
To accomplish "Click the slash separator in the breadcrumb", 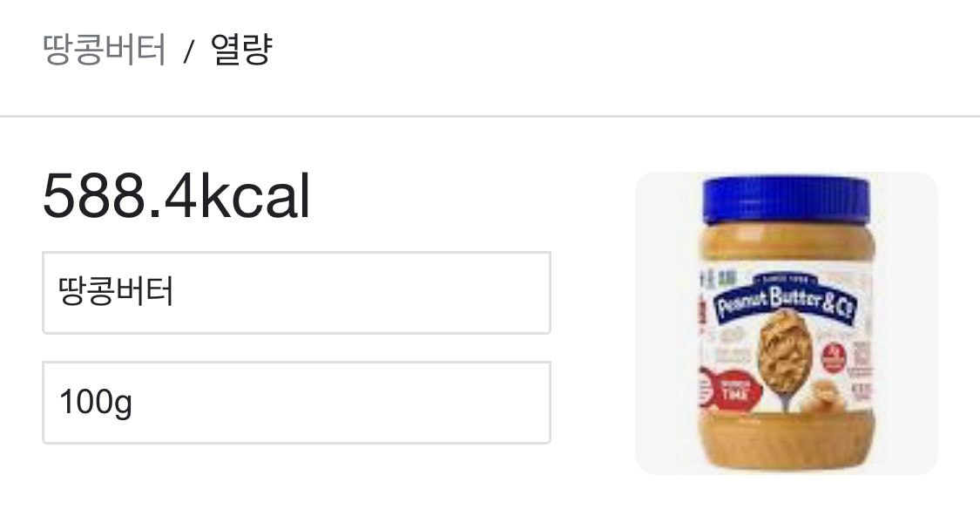I will click(189, 51).
